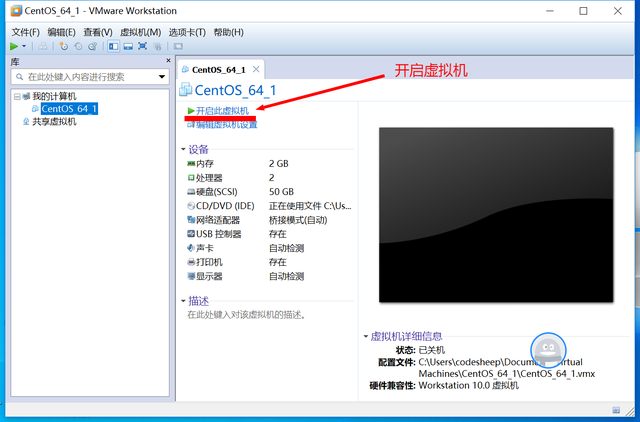This screenshot has height=422, width=640.
Task: Open the 虚拟机(M) menu
Action: pyautogui.click(x=140, y=32)
